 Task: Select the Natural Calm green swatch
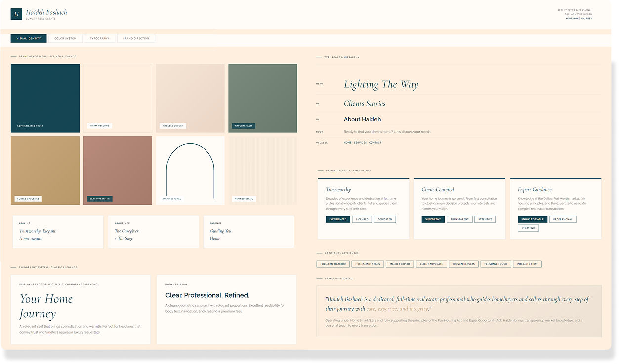point(262,98)
